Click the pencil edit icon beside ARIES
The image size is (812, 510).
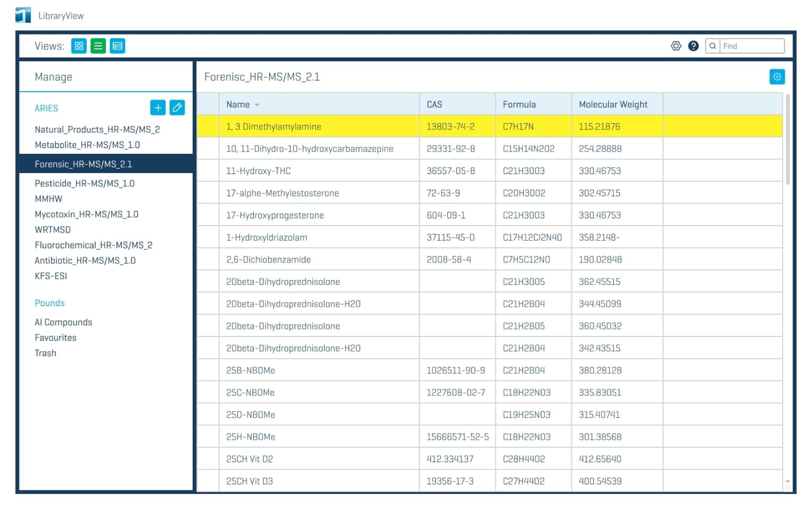177,108
